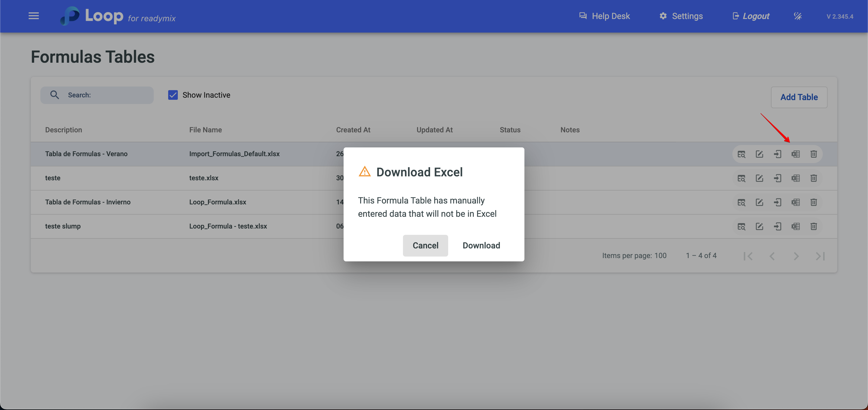
Task: Click Download in the dialog
Action: coord(481,245)
